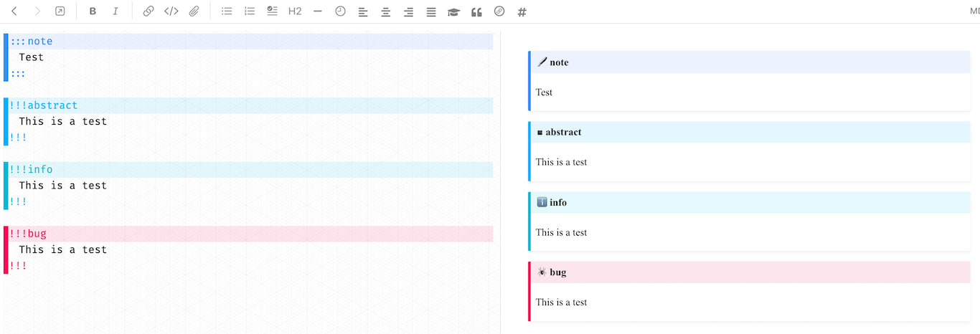Click the circled link icon

pos(499,11)
